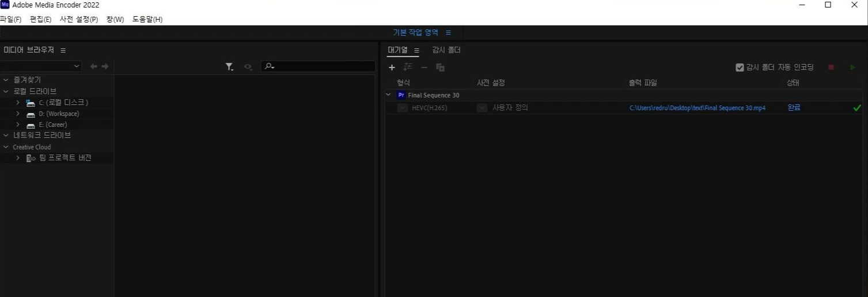Screen dimensions: 868x297
Task: Open the 미디어 브라우저 panel menu icon
Action: coord(63,51)
